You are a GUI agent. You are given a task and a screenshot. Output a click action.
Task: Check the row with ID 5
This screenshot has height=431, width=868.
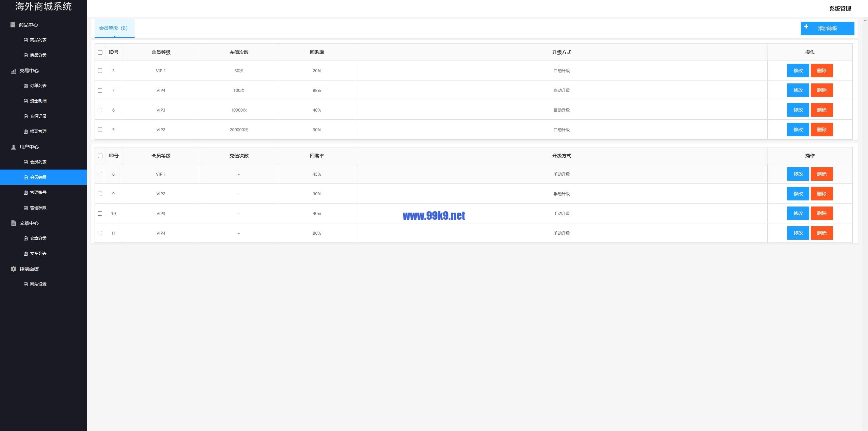pos(100,130)
